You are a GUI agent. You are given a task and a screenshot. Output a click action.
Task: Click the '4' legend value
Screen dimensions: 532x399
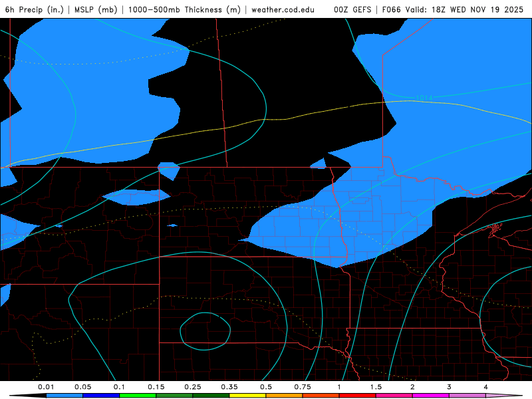486,387
